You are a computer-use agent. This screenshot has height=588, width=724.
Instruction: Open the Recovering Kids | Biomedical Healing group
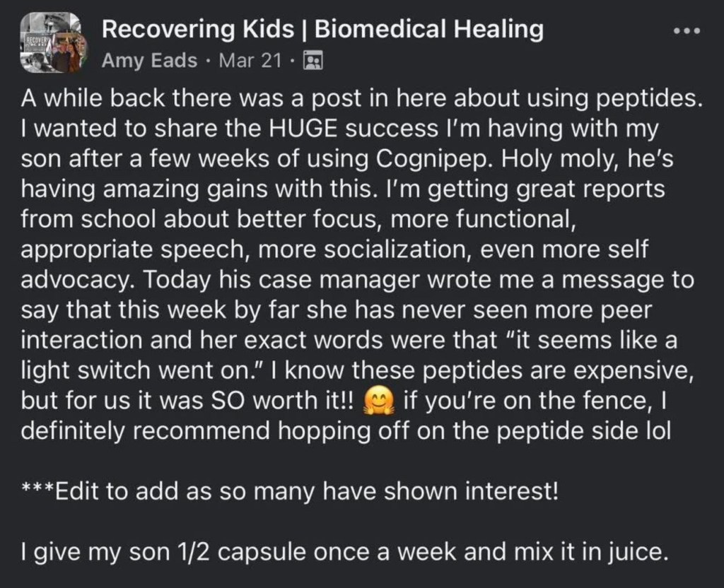(322, 30)
